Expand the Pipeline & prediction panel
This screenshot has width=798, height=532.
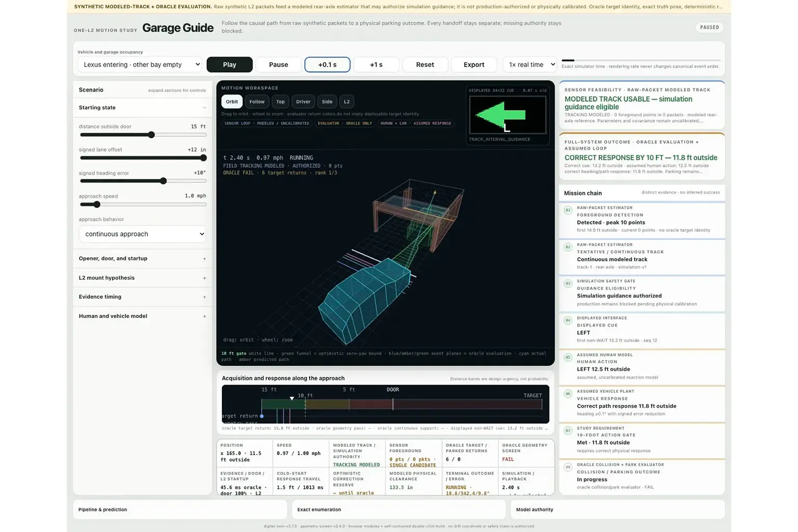click(180, 510)
